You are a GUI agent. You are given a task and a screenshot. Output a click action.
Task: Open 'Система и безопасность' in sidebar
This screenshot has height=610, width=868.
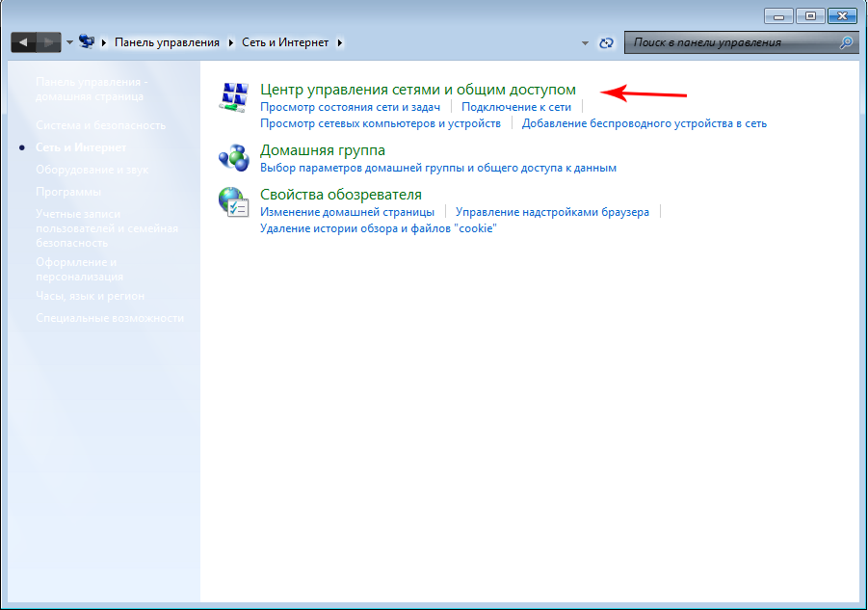point(100,125)
